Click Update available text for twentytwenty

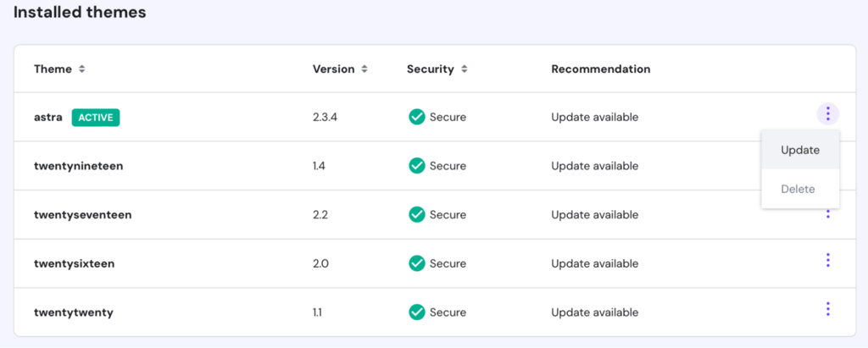point(594,312)
